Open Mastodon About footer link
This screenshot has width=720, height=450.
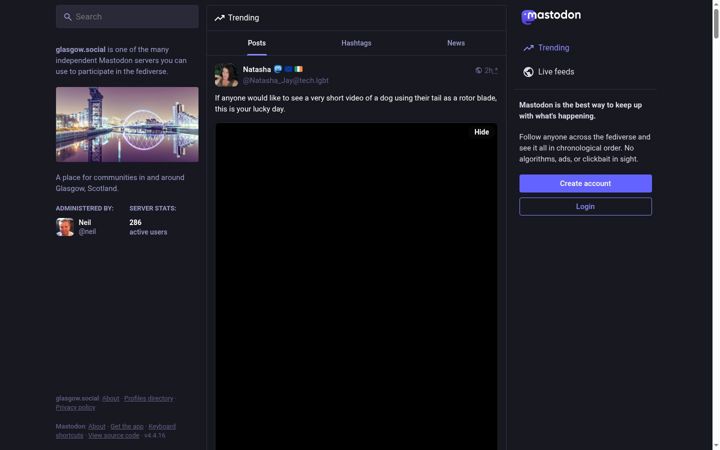(x=97, y=427)
